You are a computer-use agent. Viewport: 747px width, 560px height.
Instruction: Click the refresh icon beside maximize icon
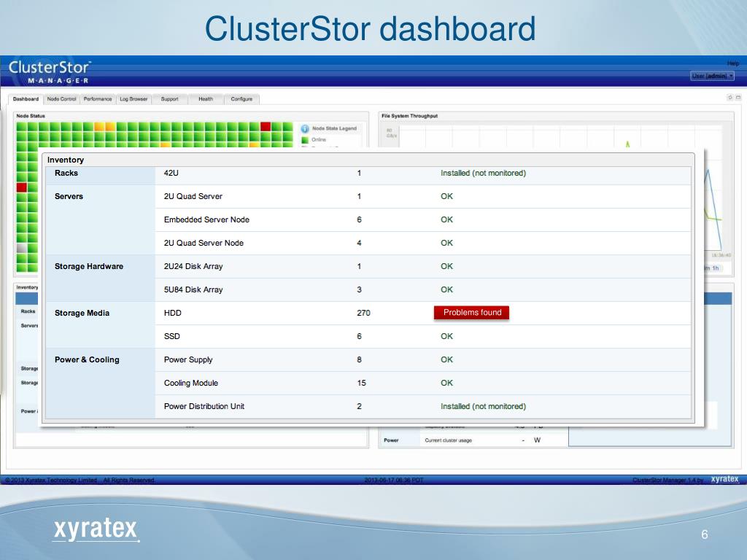point(729,98)
